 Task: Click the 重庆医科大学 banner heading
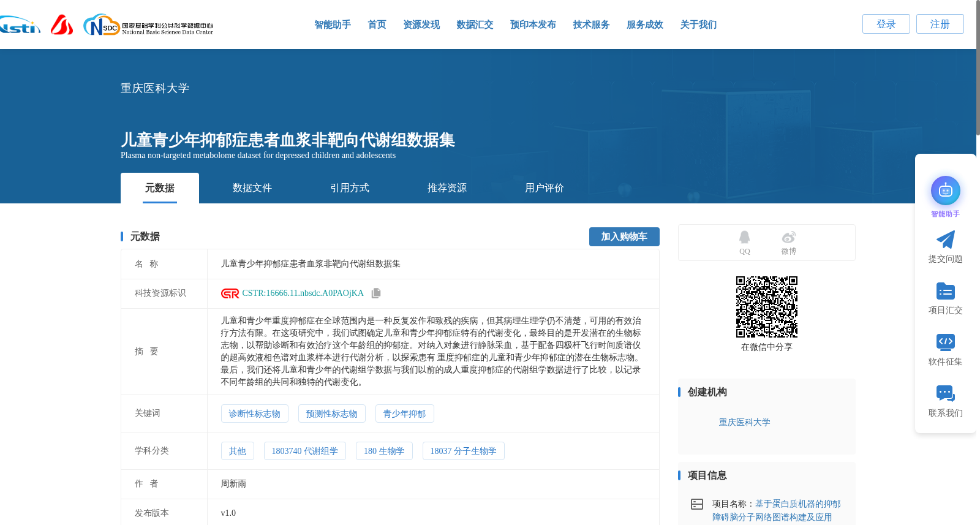point(155,88)
